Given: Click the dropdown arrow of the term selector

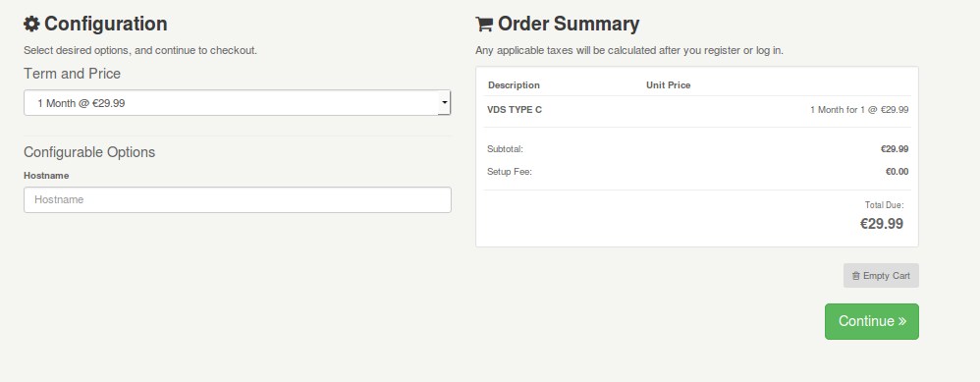Looking at the screenshot, I should pyautogui.click(x=444, y=103).
